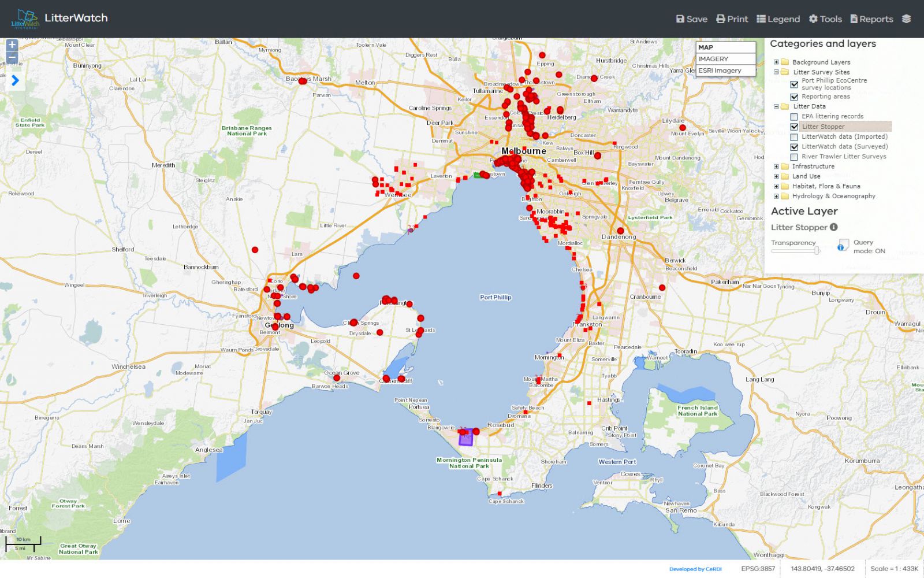
Task: Click the Infrastructure folder icon
Action: pos(785,166)
